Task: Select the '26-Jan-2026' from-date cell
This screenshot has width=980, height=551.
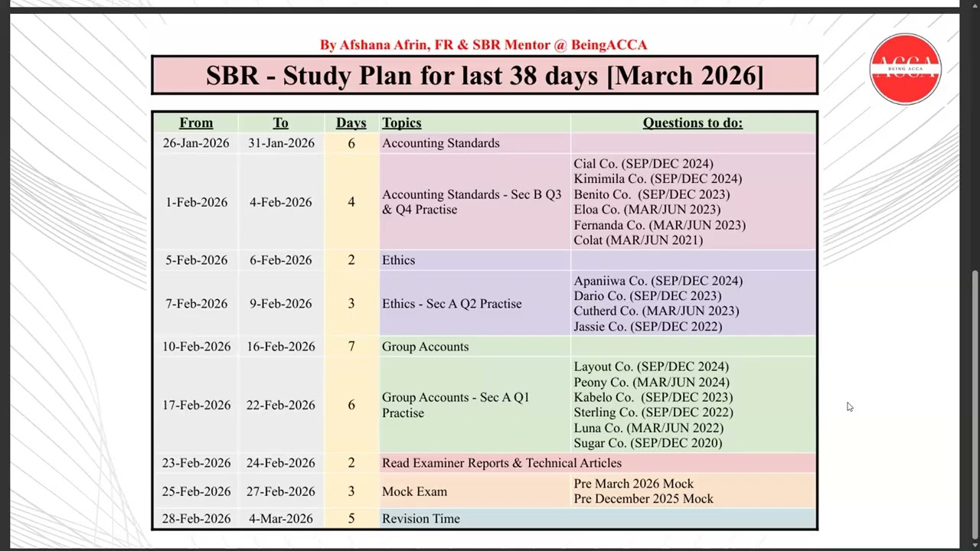Action: coord(196,143)
